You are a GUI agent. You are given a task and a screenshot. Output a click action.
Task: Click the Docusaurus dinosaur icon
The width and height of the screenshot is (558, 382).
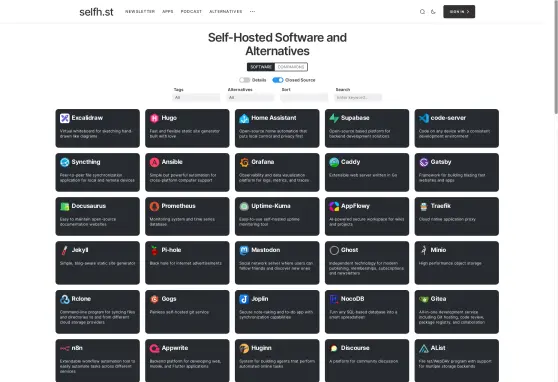pyautogui.click(x=64, y=206)
